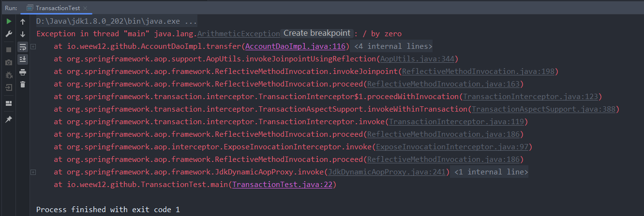
Task: Click the Create breakpoint button
Action: coord(316,33)
